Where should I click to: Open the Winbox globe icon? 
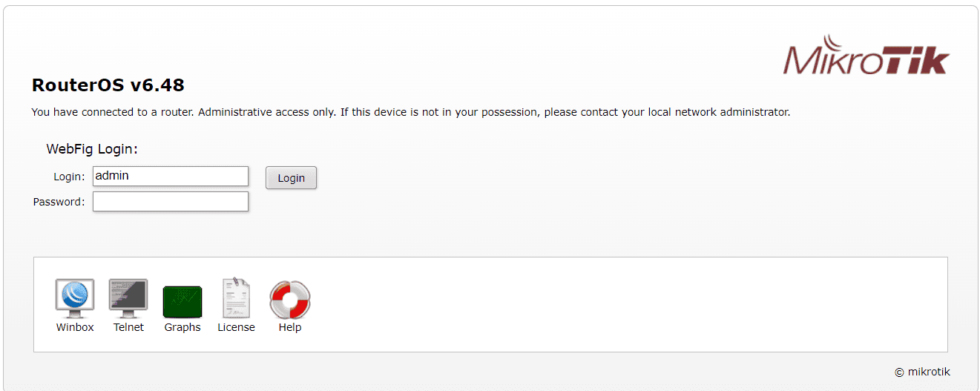(x=75, y=299)
